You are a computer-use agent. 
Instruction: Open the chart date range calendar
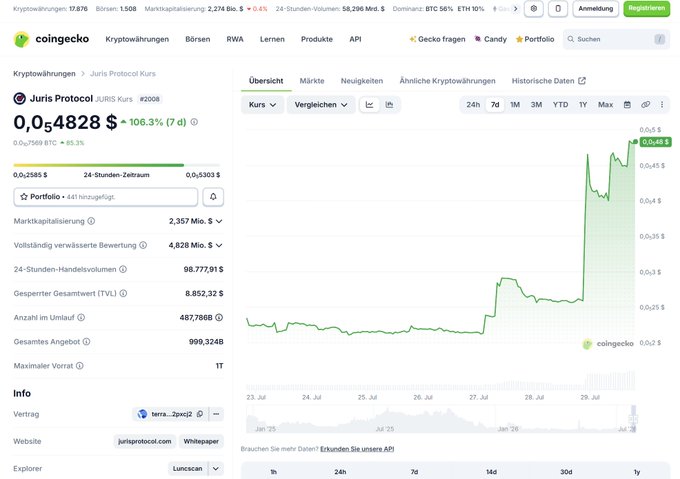(627, 104)
